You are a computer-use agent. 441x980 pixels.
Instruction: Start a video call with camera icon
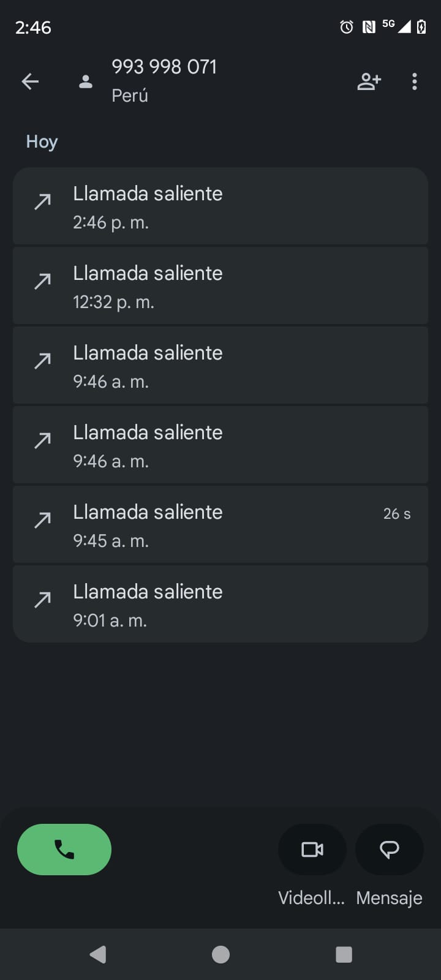click(x=312, y=850)
